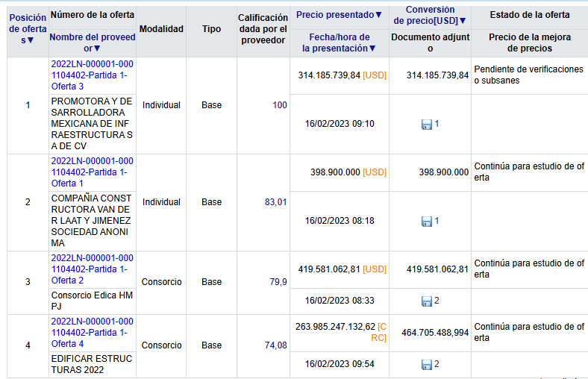
Task: Click the score value 74,08
Action: click(275, 345)
